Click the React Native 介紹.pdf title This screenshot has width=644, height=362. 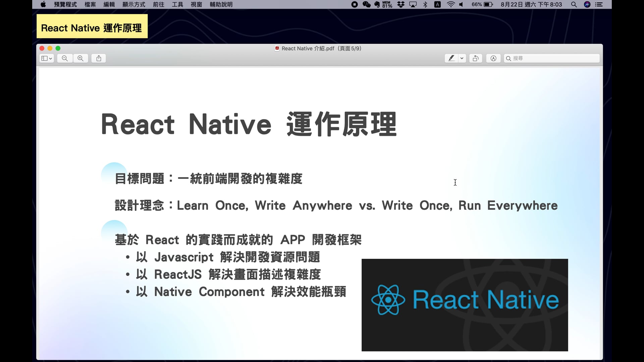tap(317, 48)
